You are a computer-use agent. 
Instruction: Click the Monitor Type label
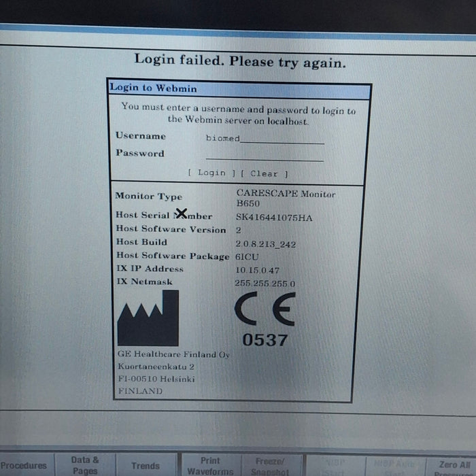[149, 196]
